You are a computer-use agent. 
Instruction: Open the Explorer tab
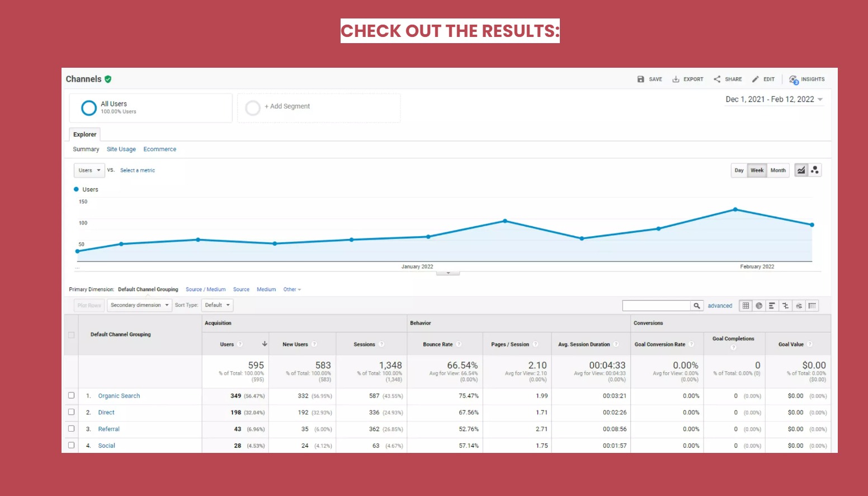point(84,134)
